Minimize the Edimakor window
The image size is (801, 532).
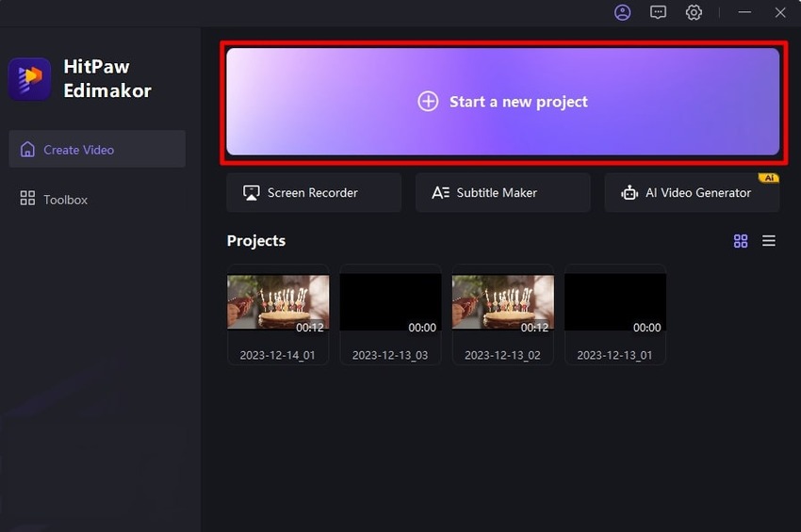pos(745,12)
